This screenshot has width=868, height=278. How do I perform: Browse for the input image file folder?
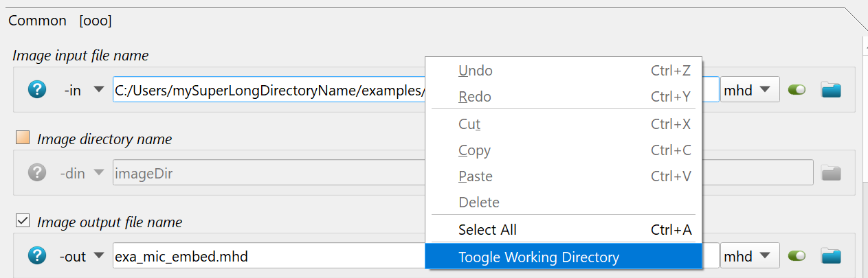[832, 89]
